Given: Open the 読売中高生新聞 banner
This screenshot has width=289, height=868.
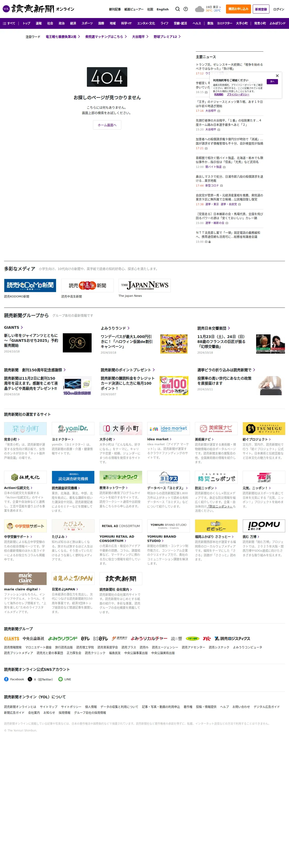Looking at the screenshot, I should point(88,285).
